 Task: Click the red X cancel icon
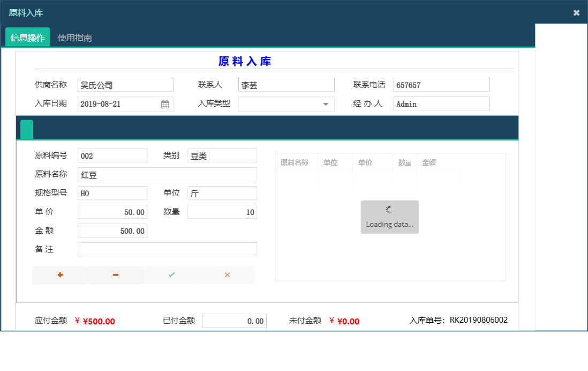(227, 274)
